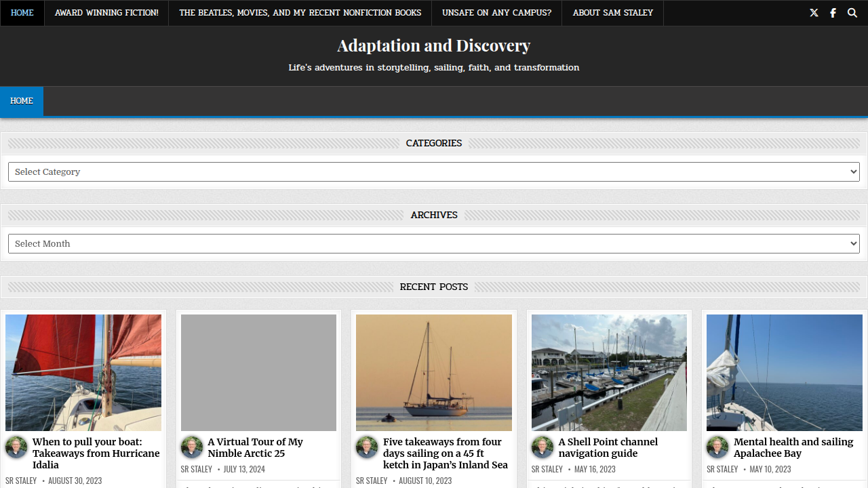Image resolution: width=868 pixels, height=488 pixels.
Task: Click the search magnifier icon
Action: (852, 13)
